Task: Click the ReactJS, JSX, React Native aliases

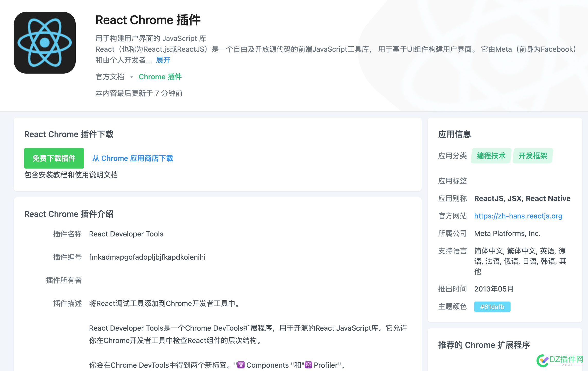Action: [x=522, y=198]
